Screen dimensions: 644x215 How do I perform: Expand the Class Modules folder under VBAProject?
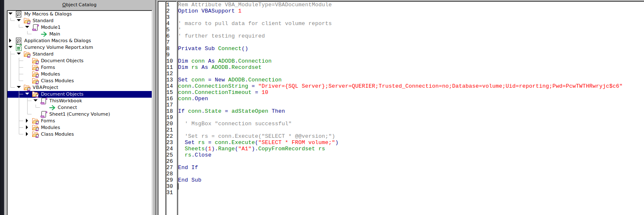(x=27, y=134)
